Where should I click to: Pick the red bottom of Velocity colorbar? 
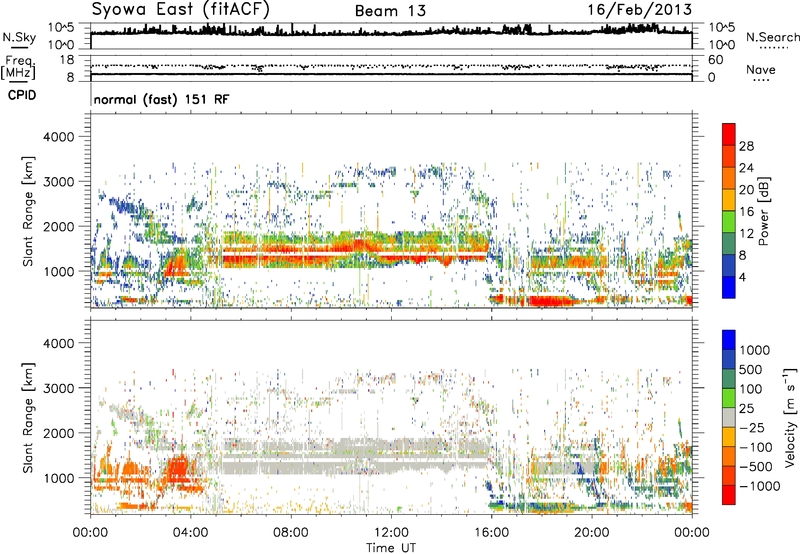coord(729,495)
